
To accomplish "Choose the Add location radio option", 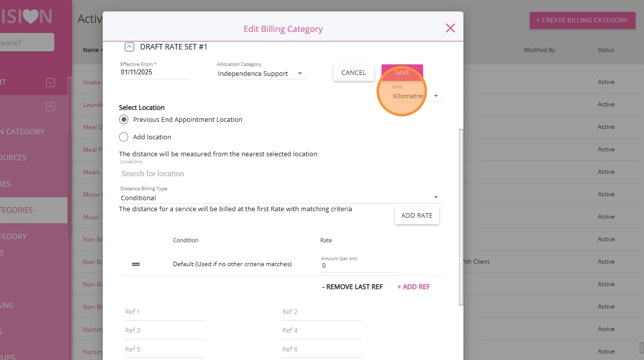I will tap(124, 137).
